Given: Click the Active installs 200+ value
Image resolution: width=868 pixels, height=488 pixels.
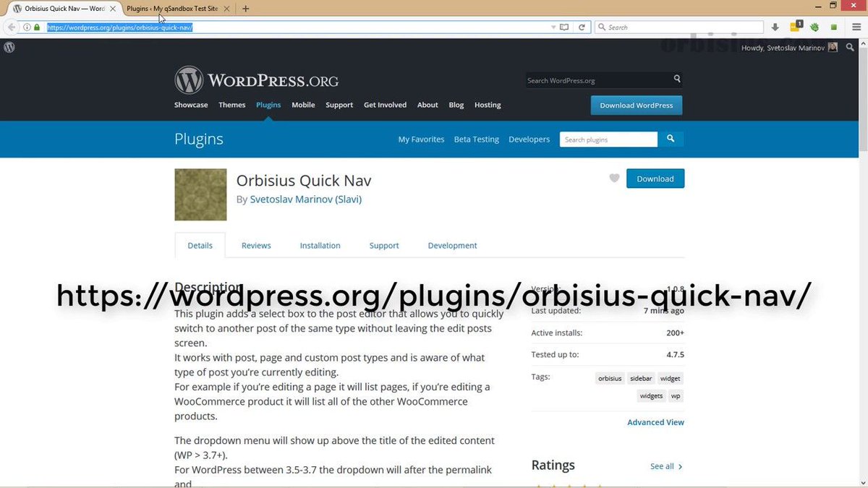Looking at the screenshot, I should (x=675, y=333).
